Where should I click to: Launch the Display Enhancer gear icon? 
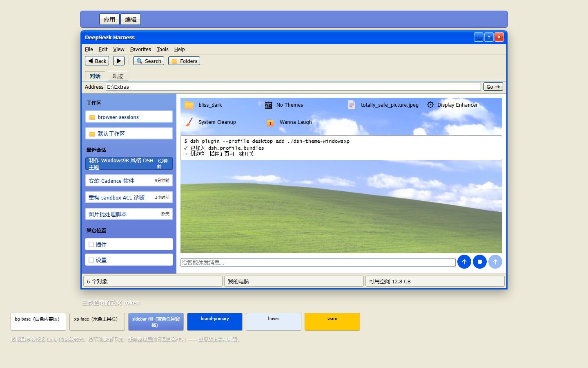pyautogui.click(x=430, y=105)
